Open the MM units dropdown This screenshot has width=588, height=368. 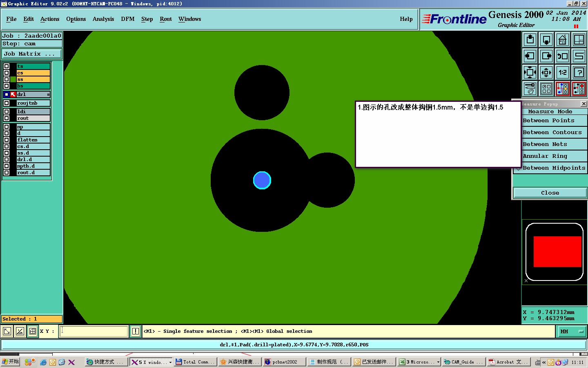click(572, 332)
